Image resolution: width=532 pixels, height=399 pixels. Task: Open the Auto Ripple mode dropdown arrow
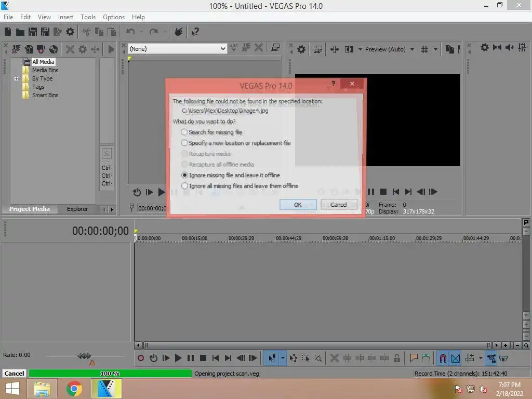[x=481, y=358]
